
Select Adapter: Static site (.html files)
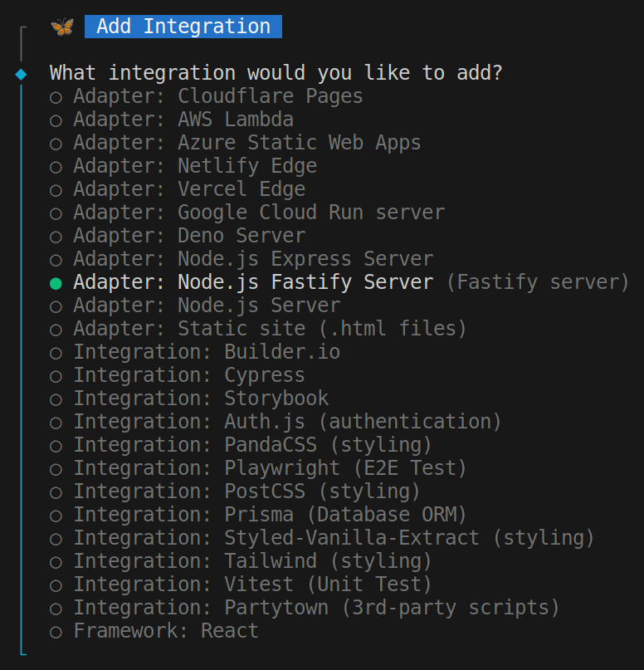(257, 329)
